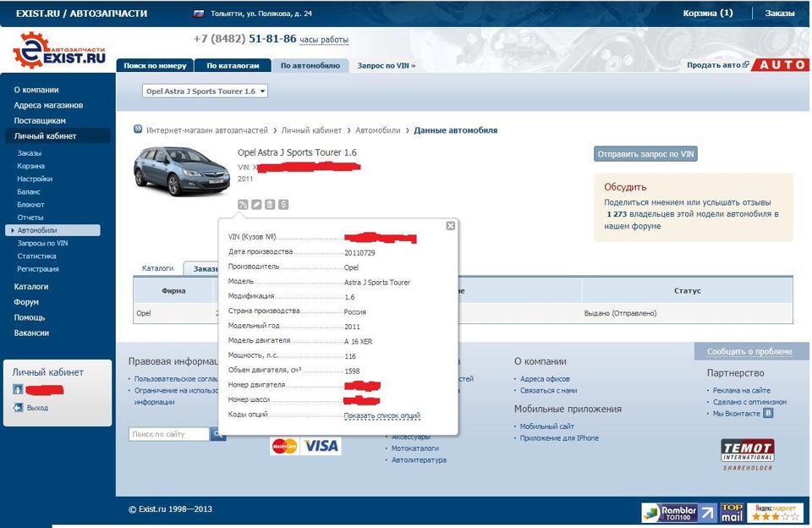Viewport: 812px width, 528px height.
Task: Click the TOP mail counter icon in footer
Action: [x=732, y=512]
